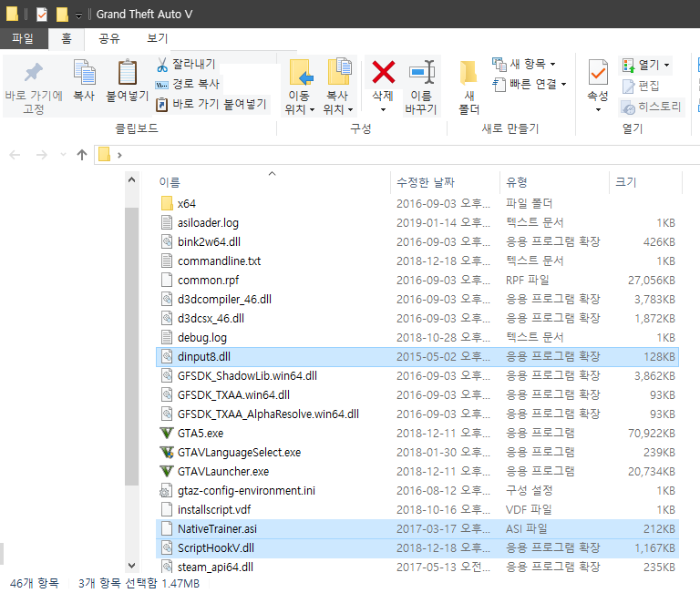Click the GTA5.exe application icon

(167, 434)
